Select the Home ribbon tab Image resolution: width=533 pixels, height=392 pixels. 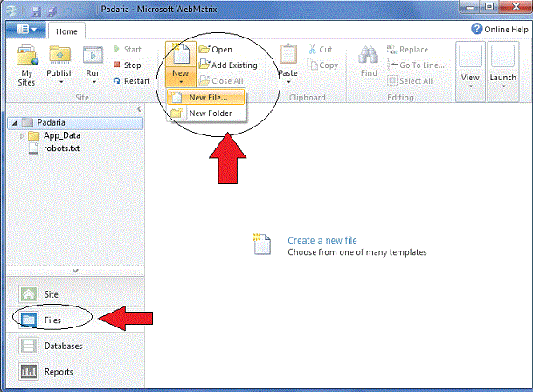(x=66, y=31)
